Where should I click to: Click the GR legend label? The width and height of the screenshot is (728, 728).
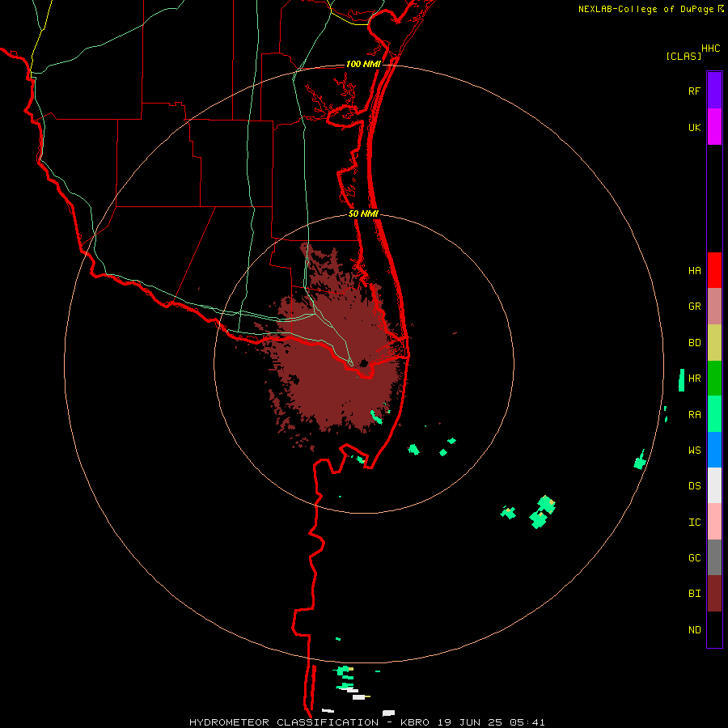[x=694, y=307]
